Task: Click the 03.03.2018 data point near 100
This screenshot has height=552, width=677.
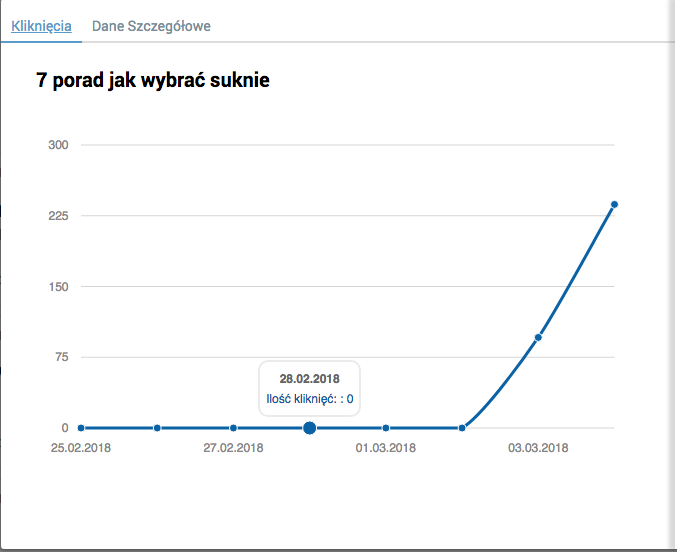Action: click(538, 337)
